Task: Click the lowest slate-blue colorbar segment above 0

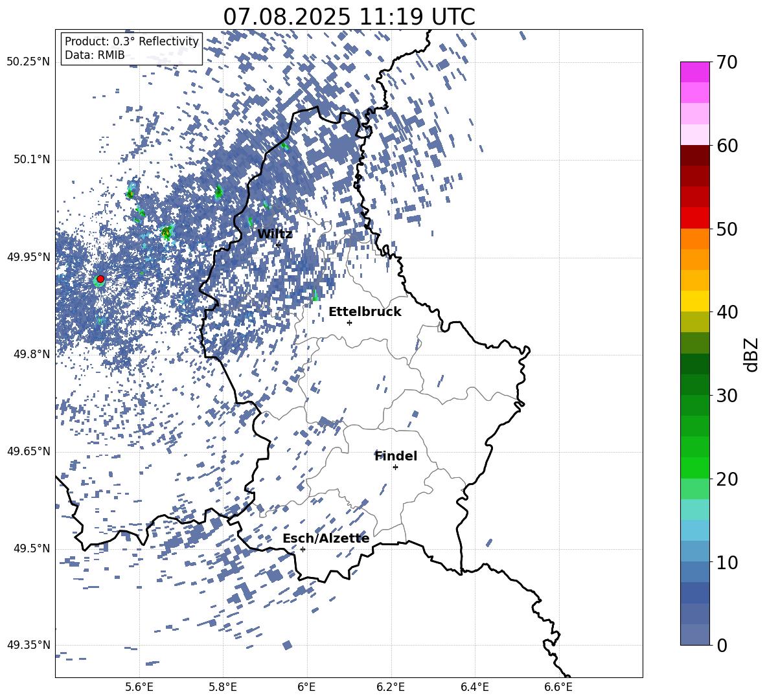Action: tap(694, 635)
